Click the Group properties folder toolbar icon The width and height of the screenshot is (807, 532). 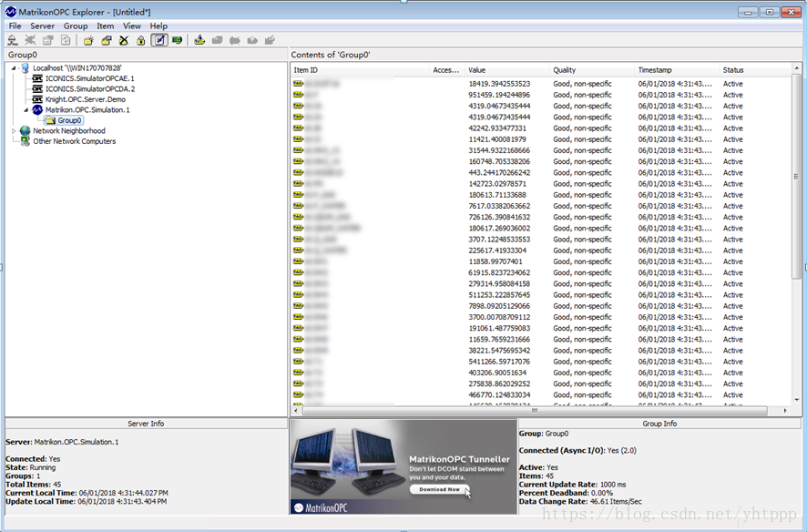[106, 40]
